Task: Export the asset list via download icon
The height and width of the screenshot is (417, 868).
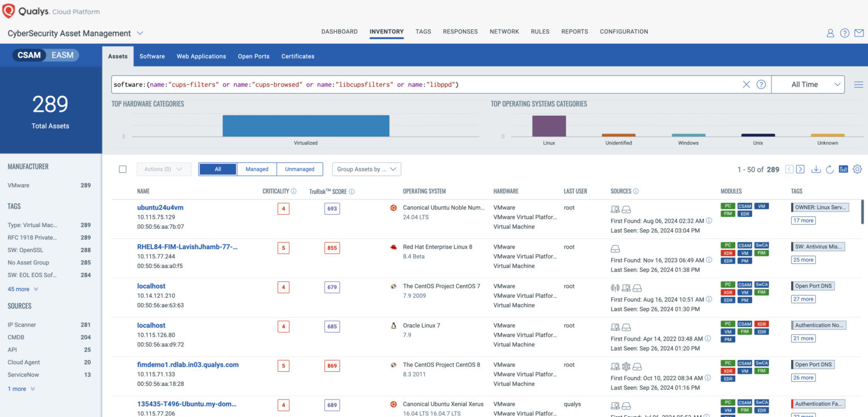Action: coord(815,169)
